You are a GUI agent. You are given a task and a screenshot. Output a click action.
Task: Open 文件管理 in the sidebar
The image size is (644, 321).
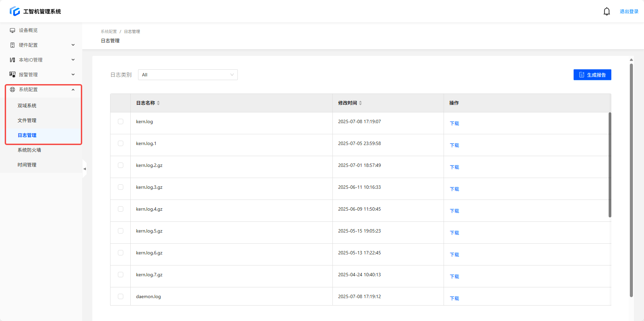[27, 120]
